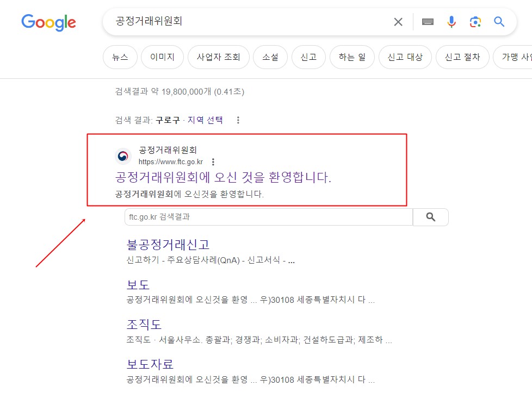This screenshot has width=532, height=417.
Task: Open the on-screen keyboard input tool
Action: (x=428, y=22)
